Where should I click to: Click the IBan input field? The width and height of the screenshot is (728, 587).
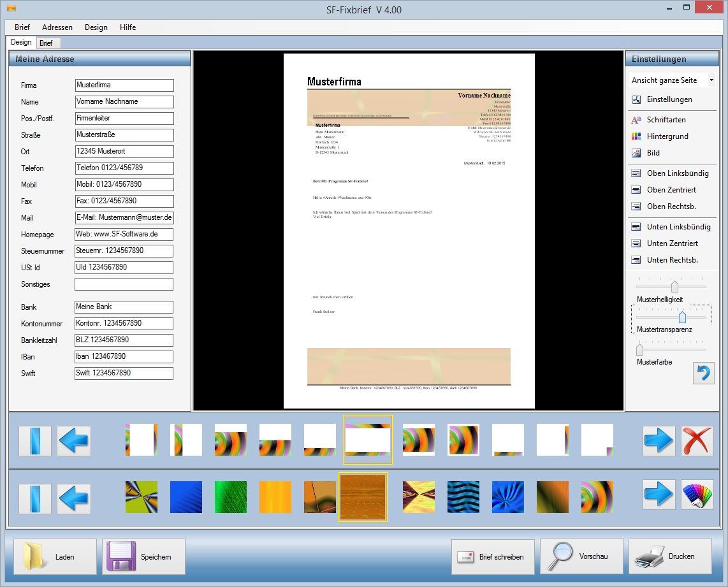click(124, 357)
